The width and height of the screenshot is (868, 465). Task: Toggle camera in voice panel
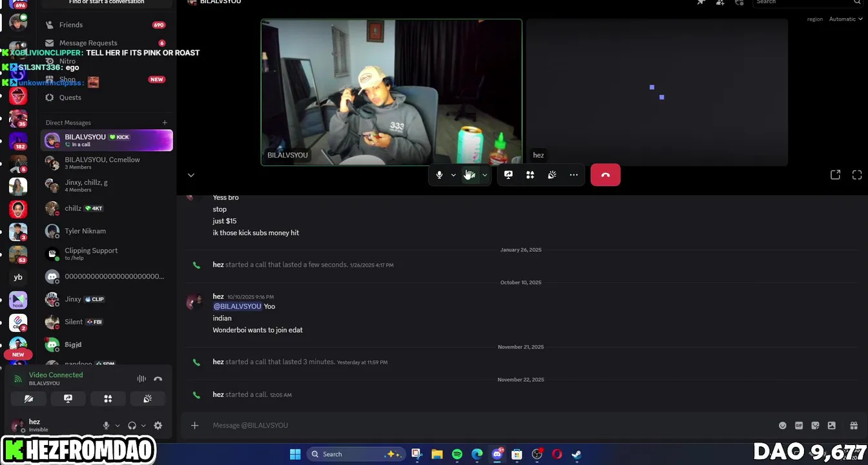[28, 399]
